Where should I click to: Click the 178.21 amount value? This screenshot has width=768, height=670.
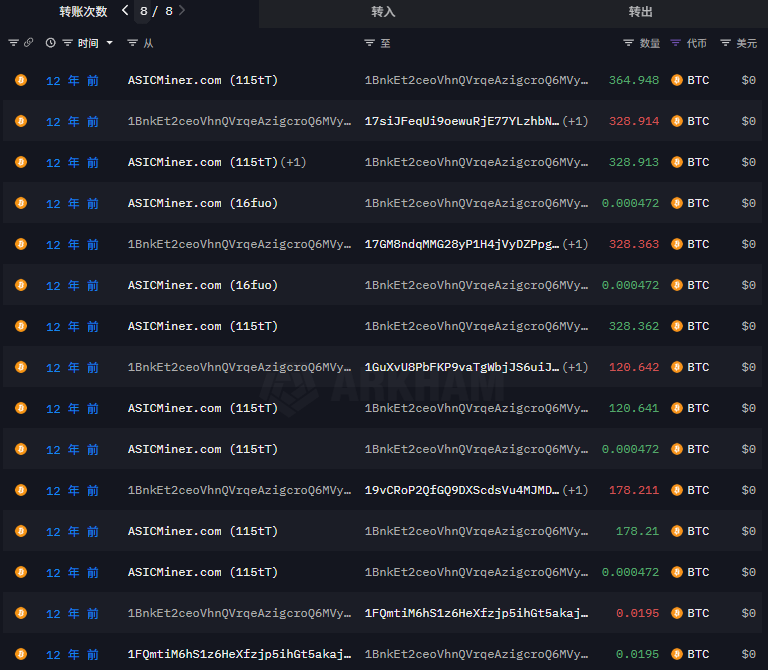(x=637, y=531)
